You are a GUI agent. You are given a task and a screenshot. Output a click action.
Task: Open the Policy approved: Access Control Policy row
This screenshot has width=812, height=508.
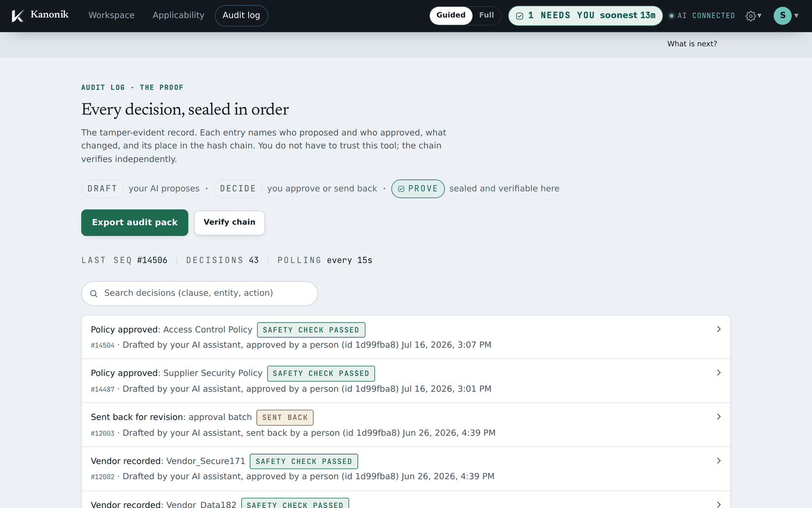[x=406, y=337]
